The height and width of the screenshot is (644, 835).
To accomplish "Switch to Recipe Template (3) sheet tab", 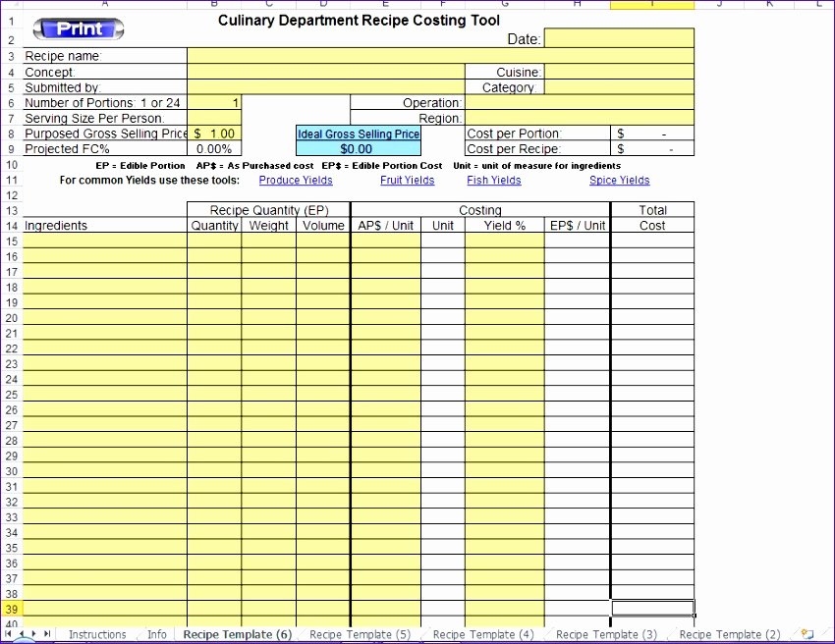I will [606, 634].
